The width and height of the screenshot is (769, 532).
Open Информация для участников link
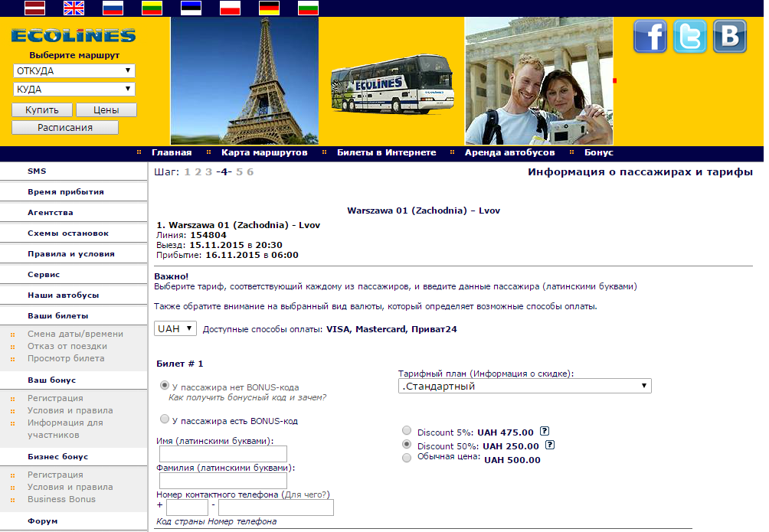tap(65, 429)
